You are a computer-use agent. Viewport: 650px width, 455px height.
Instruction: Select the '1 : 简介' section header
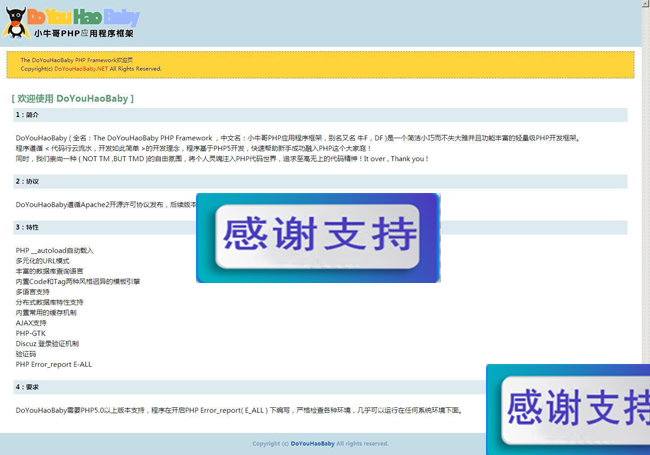[320, 115]
